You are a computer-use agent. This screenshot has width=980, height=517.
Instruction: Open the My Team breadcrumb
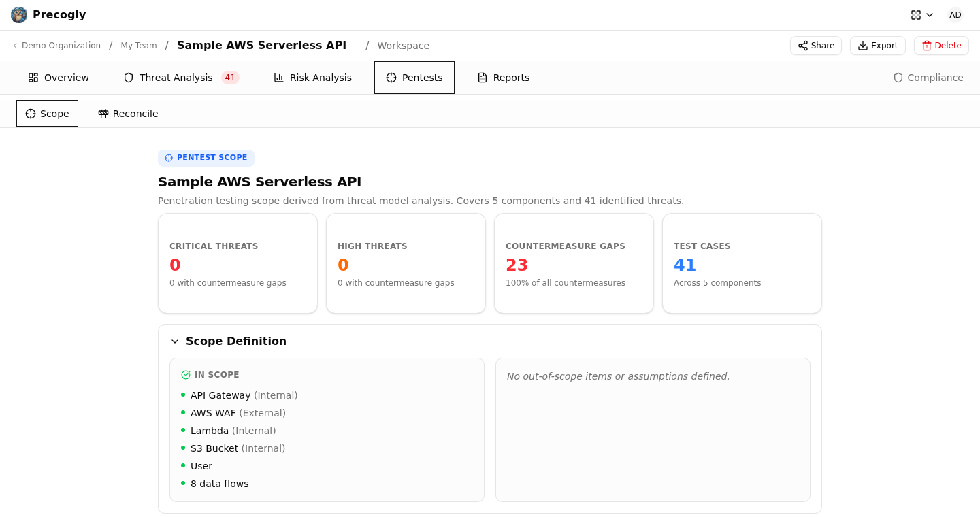[139, 46]
